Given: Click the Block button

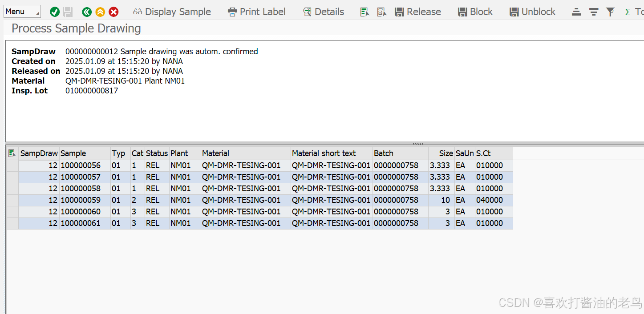Looking at the screenshot, I should pyautogui.click(x=474, y=12).
